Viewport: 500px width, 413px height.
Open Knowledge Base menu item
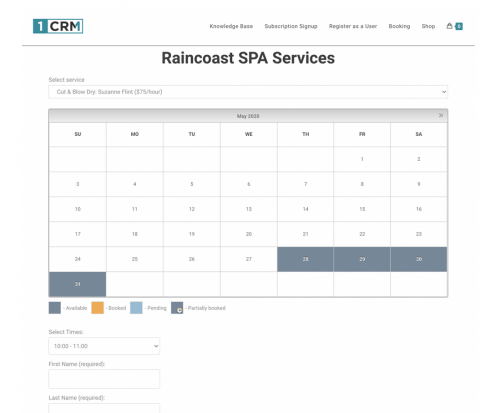tap(231, 26)
